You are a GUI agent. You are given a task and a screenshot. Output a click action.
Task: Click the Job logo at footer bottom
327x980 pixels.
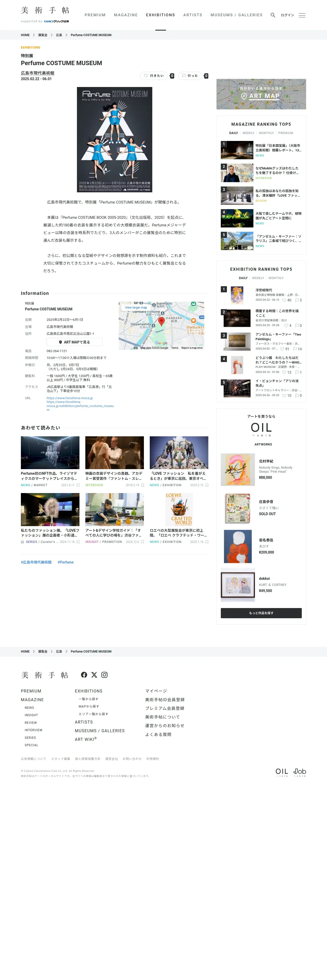(x=299, y=772)
